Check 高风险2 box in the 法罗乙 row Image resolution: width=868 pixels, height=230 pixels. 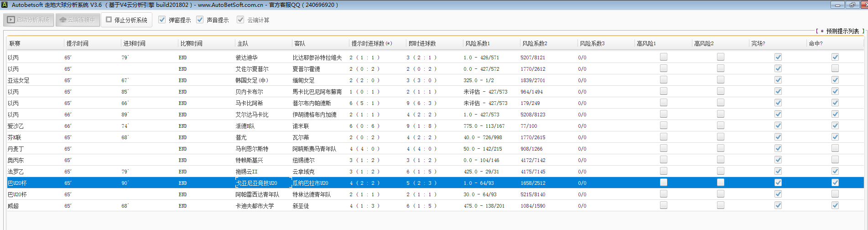(721, 171)
